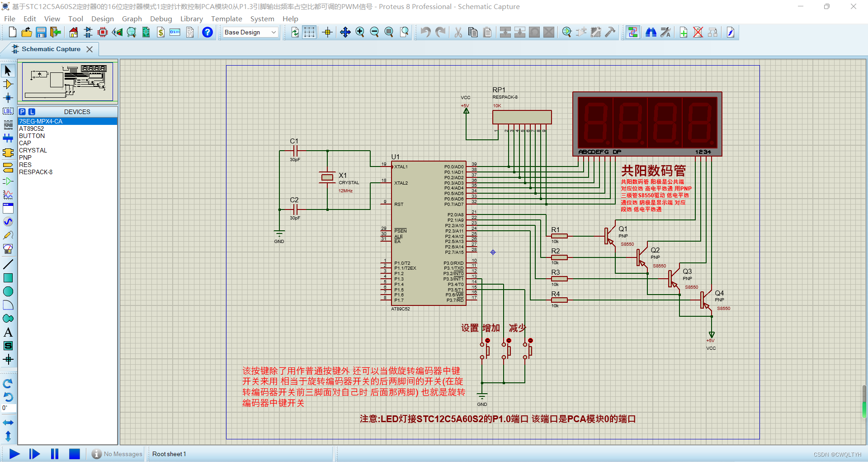Click the Cut scissors icon
Image resolution: width=868 pixels, height=462 pixels.
click(458, 32)
